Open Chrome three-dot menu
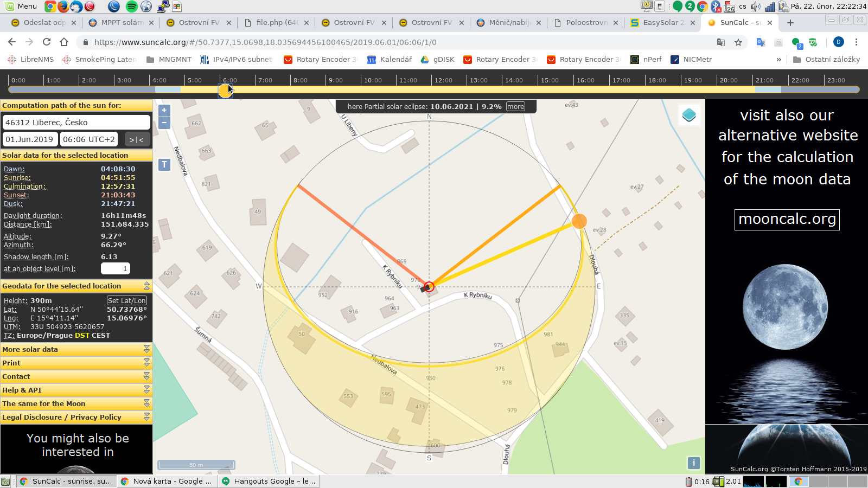Viewport: 868px width, 488px height. [x=856, y=42]
